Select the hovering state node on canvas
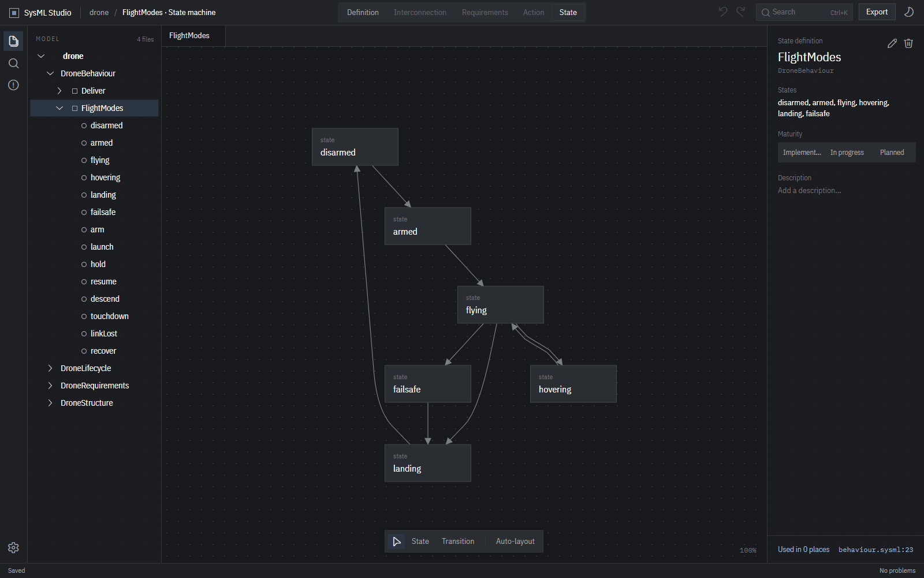The image size is (924, 578). (573, 384)
